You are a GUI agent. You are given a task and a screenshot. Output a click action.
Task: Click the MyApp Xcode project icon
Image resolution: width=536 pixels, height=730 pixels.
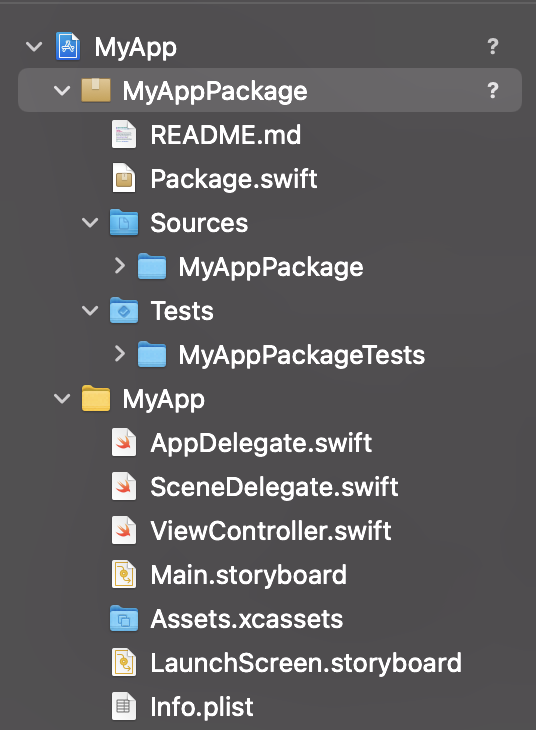[68, 46]
